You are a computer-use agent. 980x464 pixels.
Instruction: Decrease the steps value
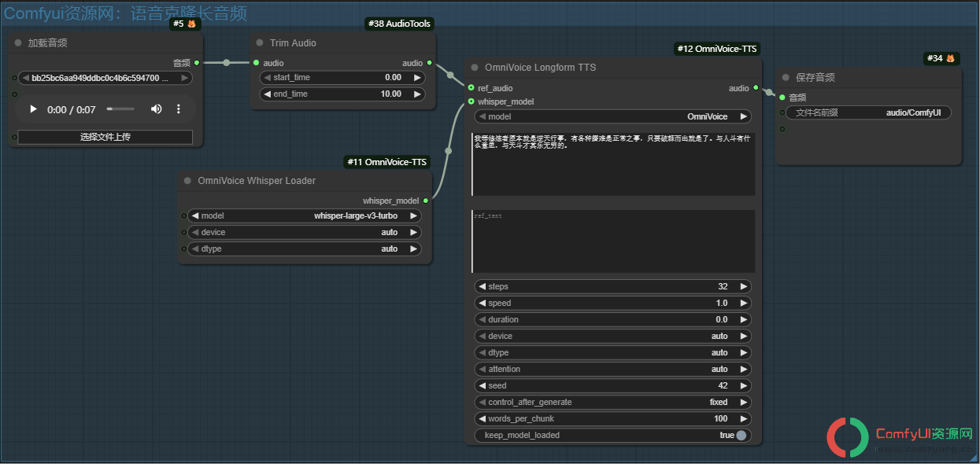482,286
